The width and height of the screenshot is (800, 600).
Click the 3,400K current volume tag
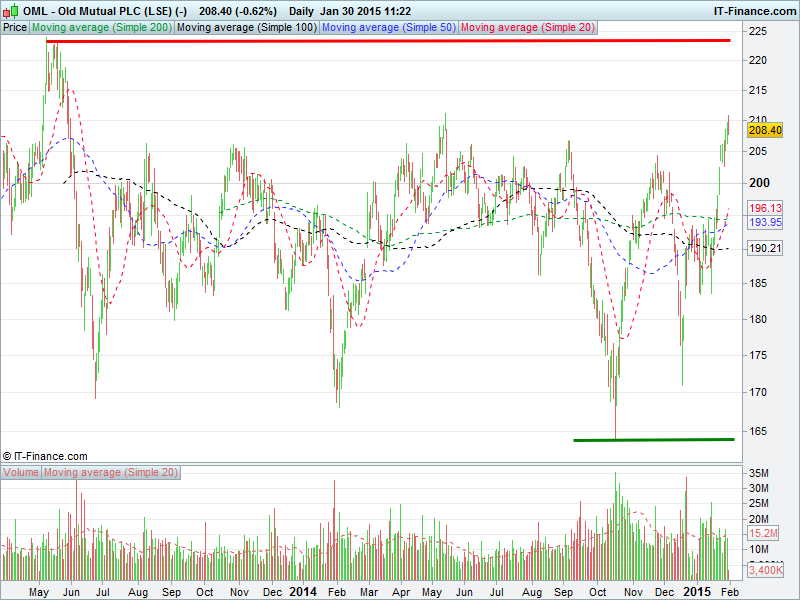765,570
